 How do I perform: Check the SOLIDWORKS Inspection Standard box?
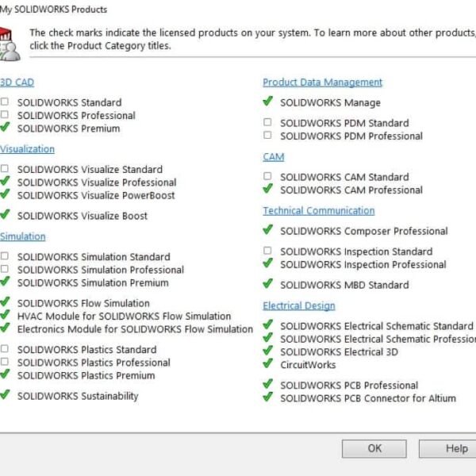(x=268, y=251)
